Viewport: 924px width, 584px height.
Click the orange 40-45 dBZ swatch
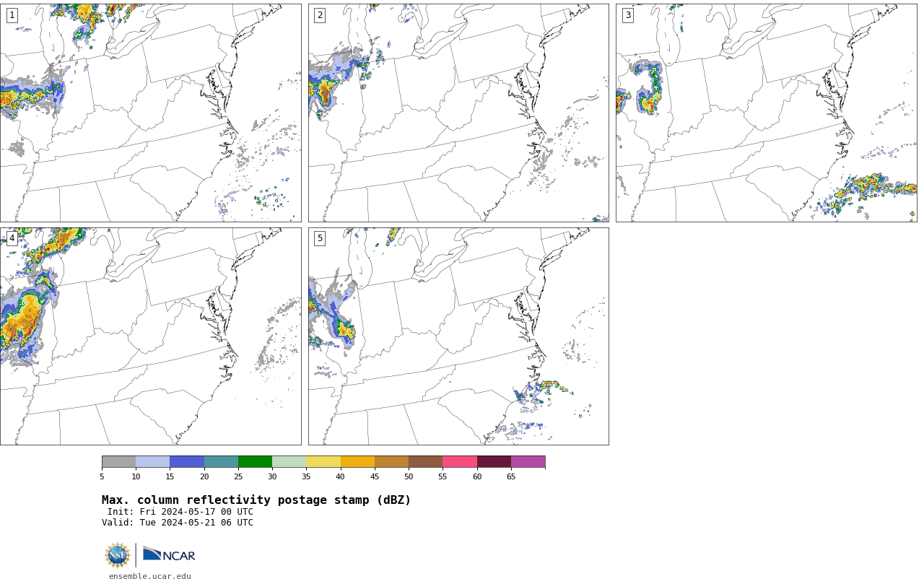357,462
